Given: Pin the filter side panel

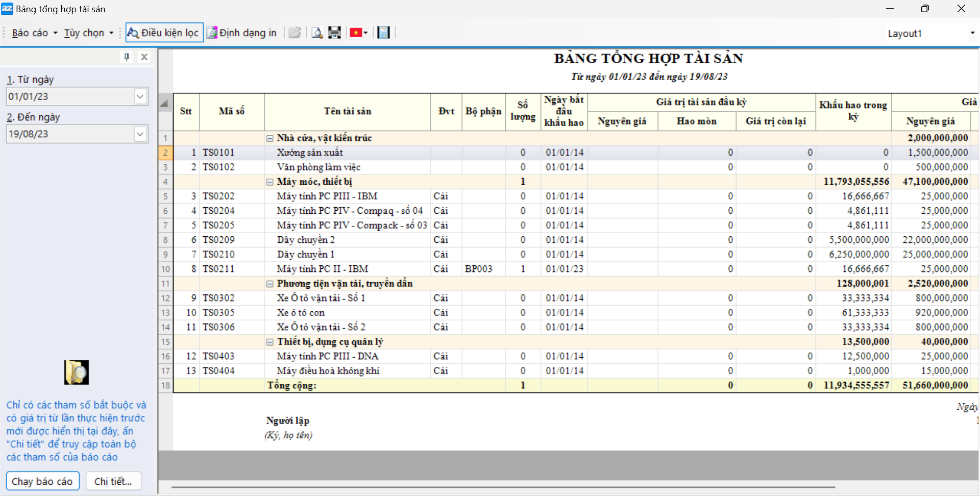Looking at the screenshot, I should coord(127,57).
